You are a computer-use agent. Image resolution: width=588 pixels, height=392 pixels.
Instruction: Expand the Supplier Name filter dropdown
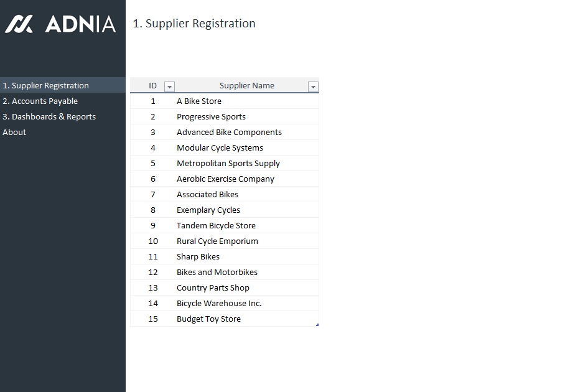click(313, 86)
